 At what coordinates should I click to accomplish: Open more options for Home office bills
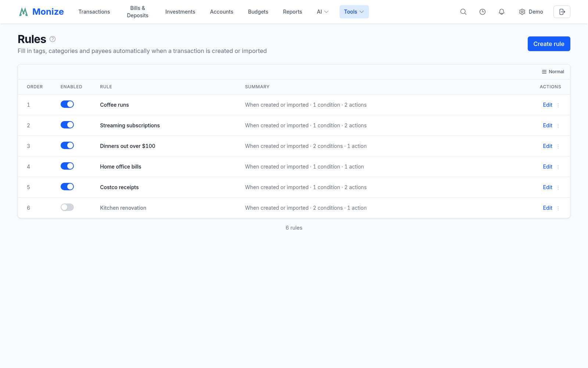(558, 167)
